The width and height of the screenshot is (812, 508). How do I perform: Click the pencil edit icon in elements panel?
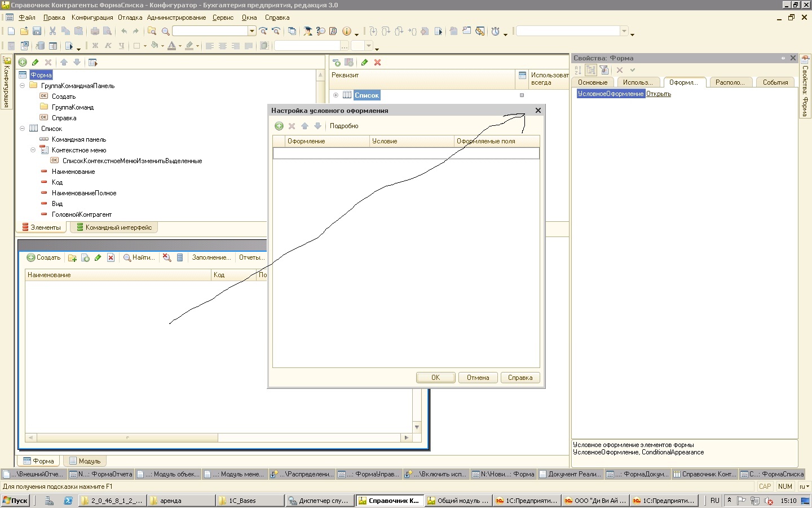(x=36, y=62)
